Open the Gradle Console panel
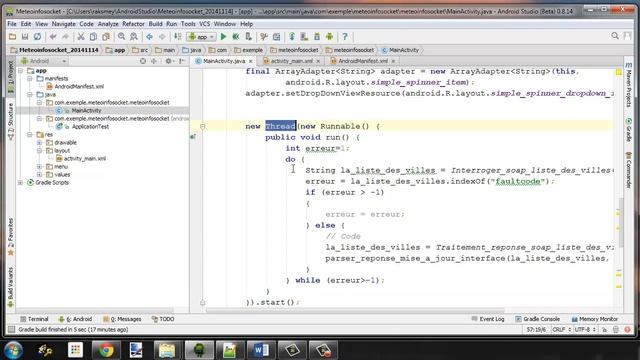Screen dimensions: 640x360 pyautogui.click(x=537, y=319)
